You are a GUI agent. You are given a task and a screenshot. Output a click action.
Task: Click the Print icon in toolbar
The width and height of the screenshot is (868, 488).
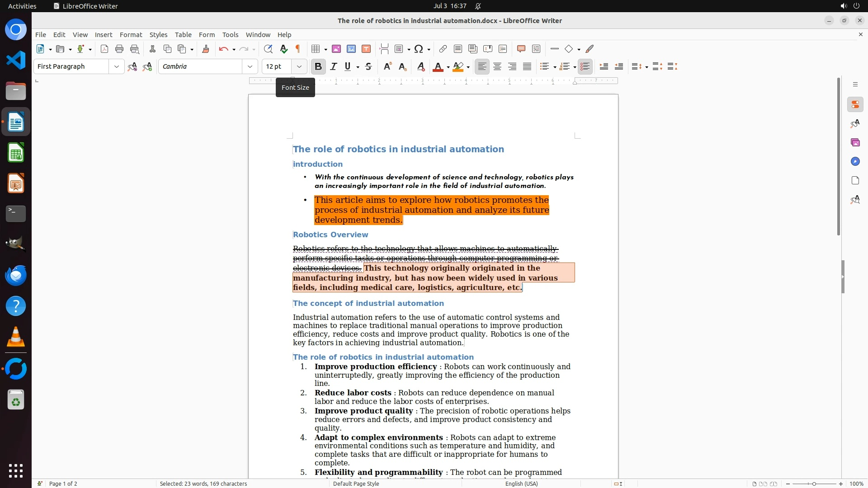119,49
